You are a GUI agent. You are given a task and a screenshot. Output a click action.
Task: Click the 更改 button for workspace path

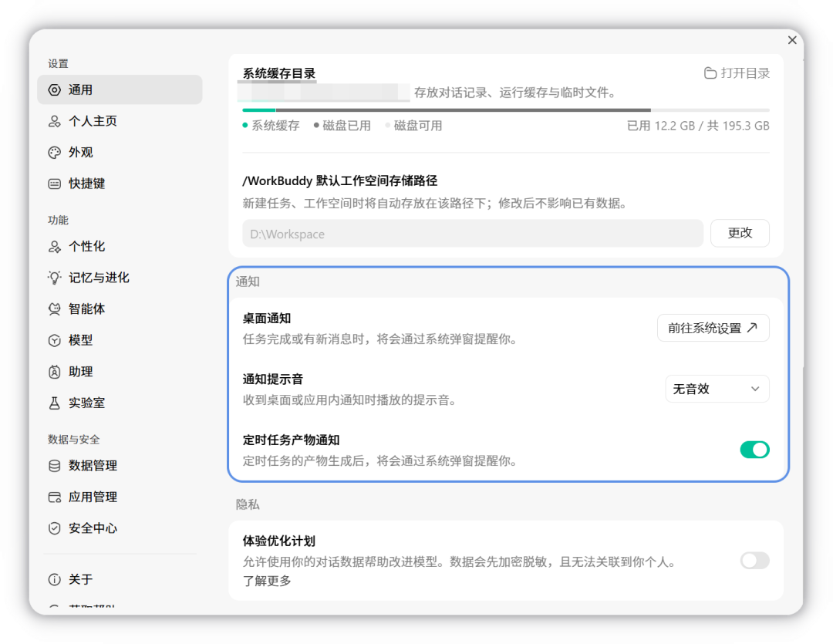[x=740, y=233]
